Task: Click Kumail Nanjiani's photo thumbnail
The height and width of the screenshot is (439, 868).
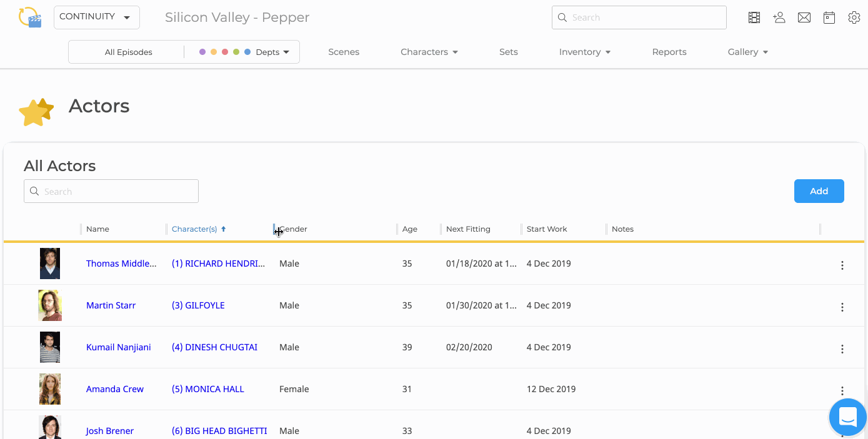Action: (x=50, y=347)
